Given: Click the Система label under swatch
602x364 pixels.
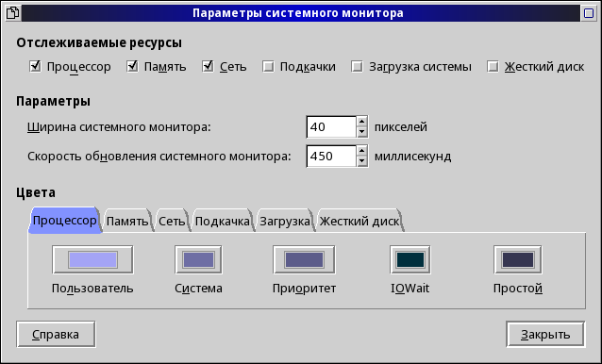Looking at the screenshot, I should point(198,289).
